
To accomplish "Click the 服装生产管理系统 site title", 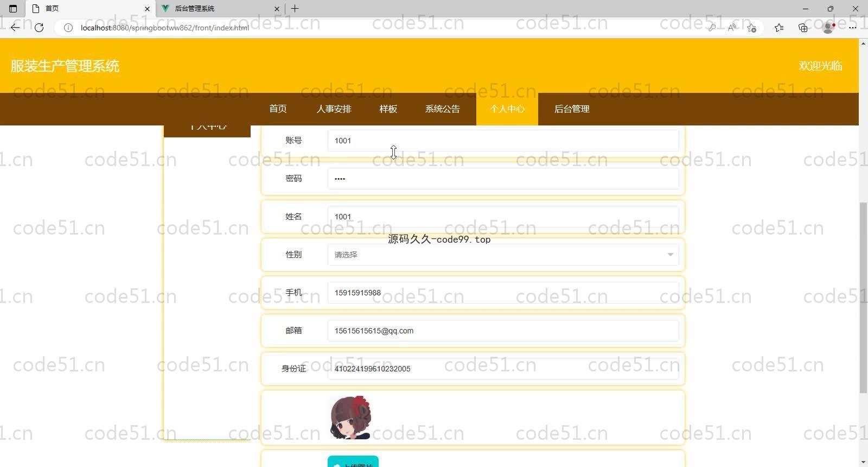I will 65,66.
